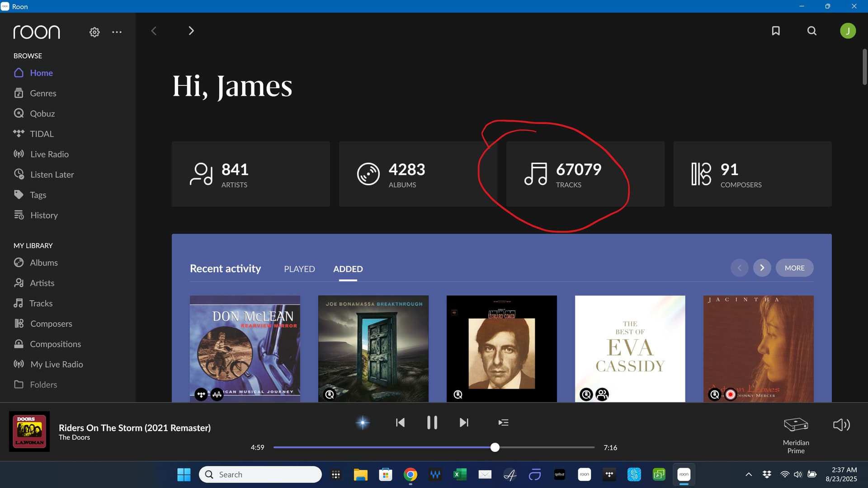This screenshot has width=868, height=488.
Task: Click the MORE button
Action: pyautogui.click(x=794, y=268)
